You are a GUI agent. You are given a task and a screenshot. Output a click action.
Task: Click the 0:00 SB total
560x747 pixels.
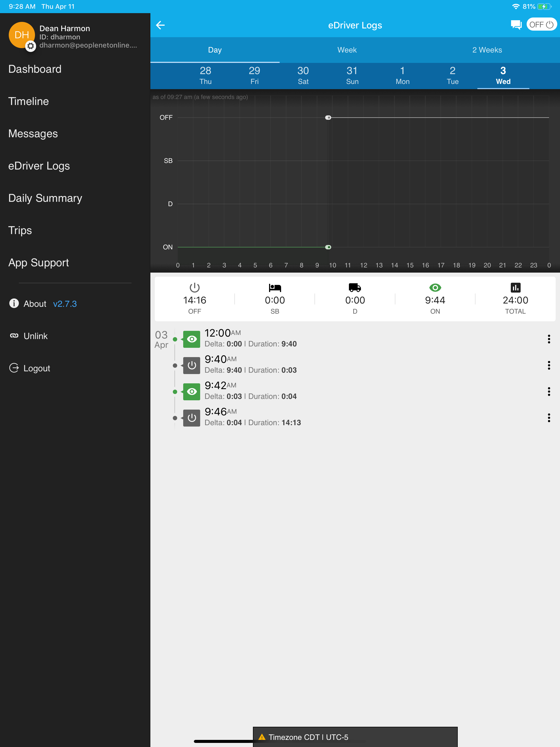[x=275, y=300]
